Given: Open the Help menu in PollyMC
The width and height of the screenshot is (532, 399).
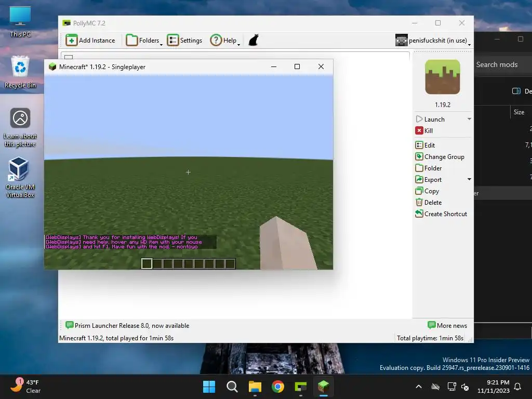Looking at the screenshot, I should click(x=225, y=41).
